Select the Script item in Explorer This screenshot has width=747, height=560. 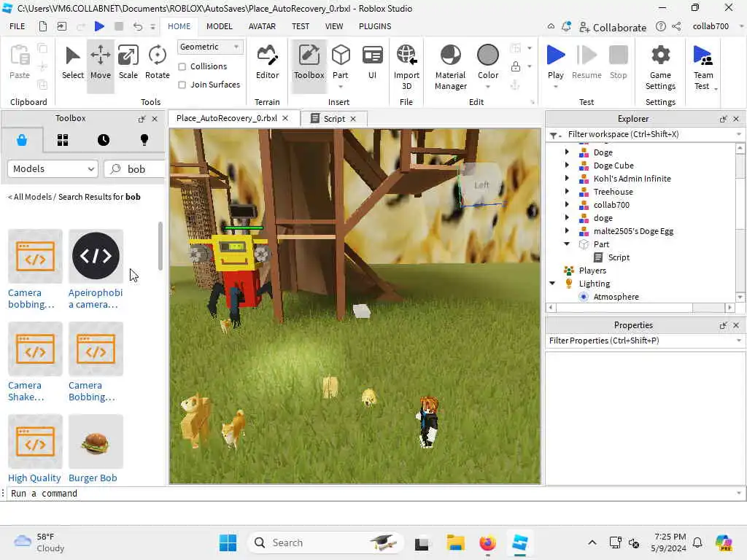[x=619, y=257]
